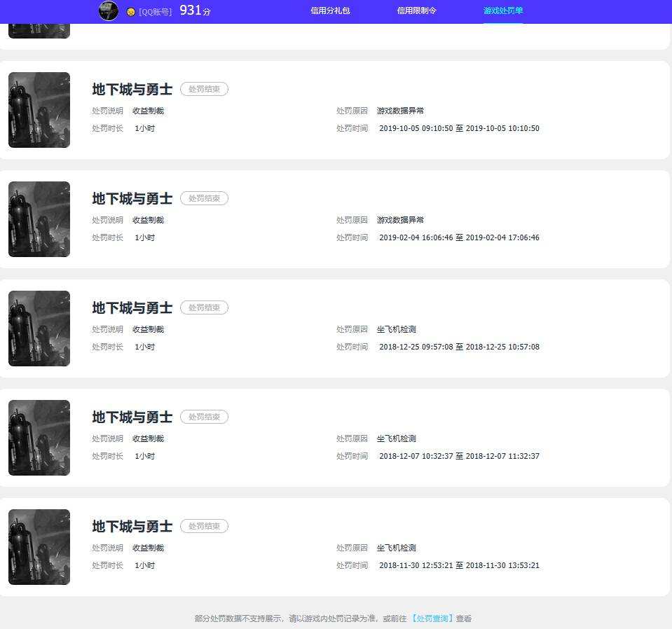Click 1小时 duration in the 2018-12-25 record
672x629 pixels.
145,347
